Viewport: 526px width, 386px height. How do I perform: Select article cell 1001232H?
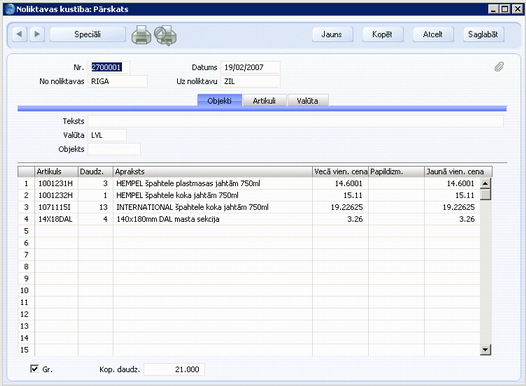[x=56, y=195]
